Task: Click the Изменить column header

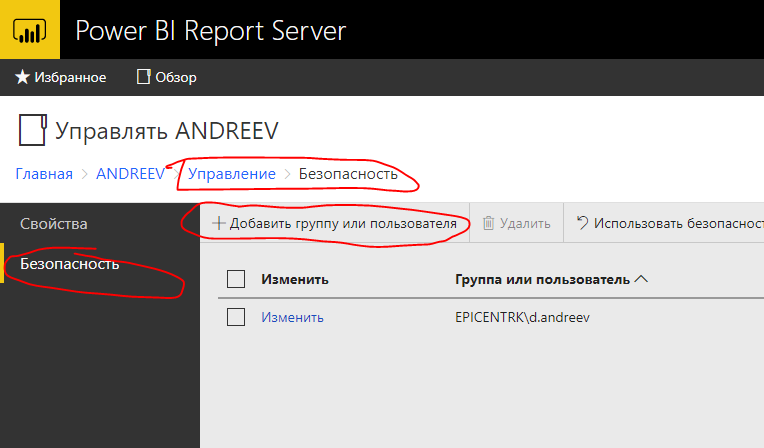Action: tap(295, 279)
